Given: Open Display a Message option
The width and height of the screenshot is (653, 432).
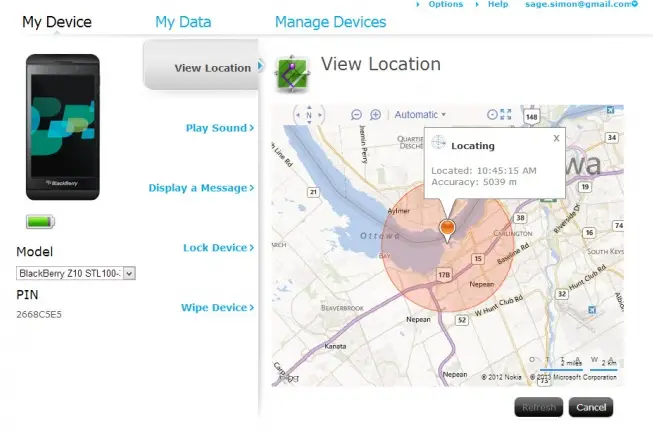Looking at the screenshot, I should (201, 188).
